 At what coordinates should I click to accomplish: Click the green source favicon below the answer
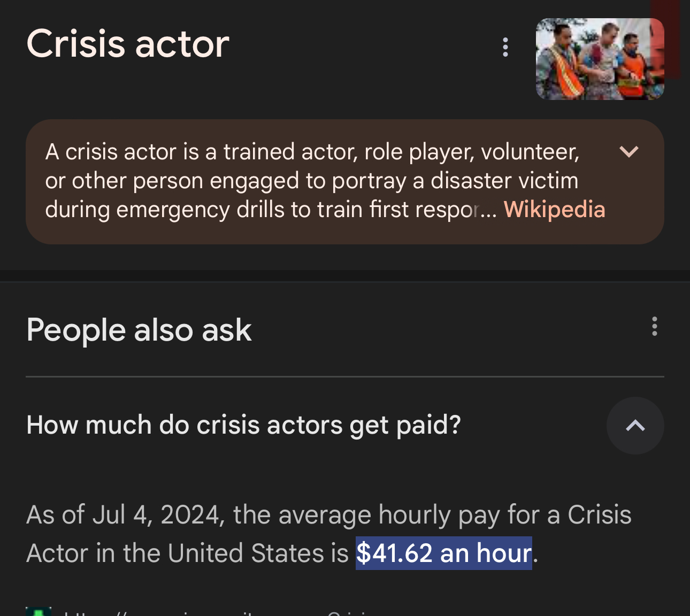tap(39, 612)
